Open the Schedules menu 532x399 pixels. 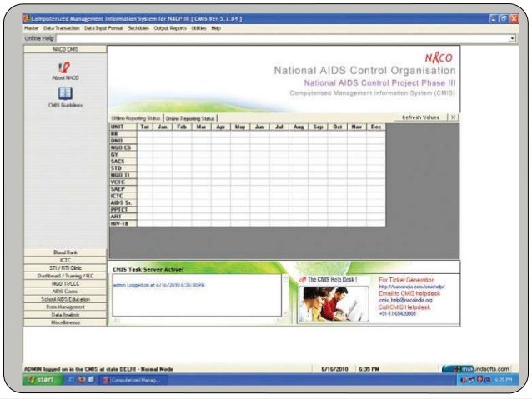click(x=138, y=28)
